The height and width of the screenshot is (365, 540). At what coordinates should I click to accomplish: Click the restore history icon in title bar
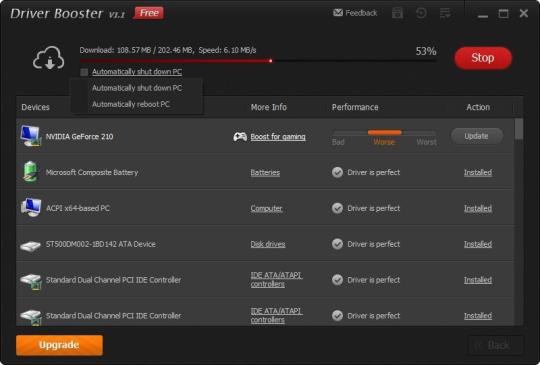point(421,13)
